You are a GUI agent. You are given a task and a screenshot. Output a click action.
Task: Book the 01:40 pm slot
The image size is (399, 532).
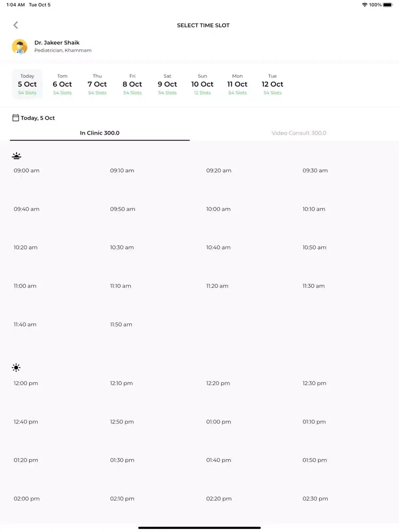219,460
